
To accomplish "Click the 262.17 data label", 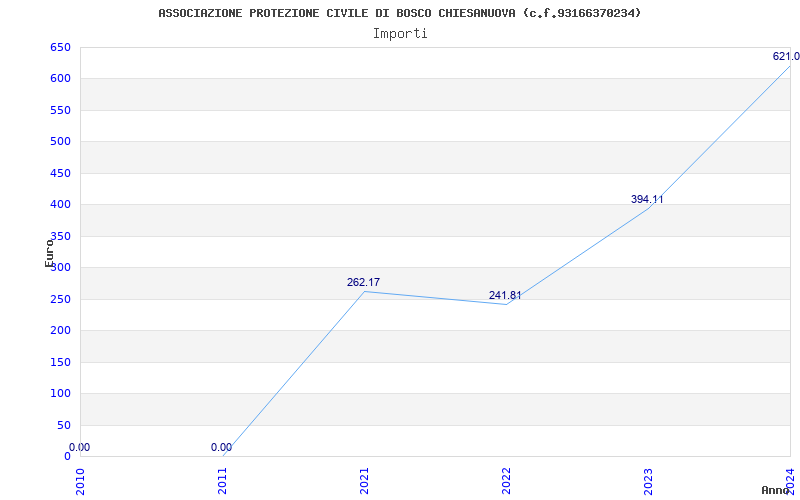I will pos(363,282).
